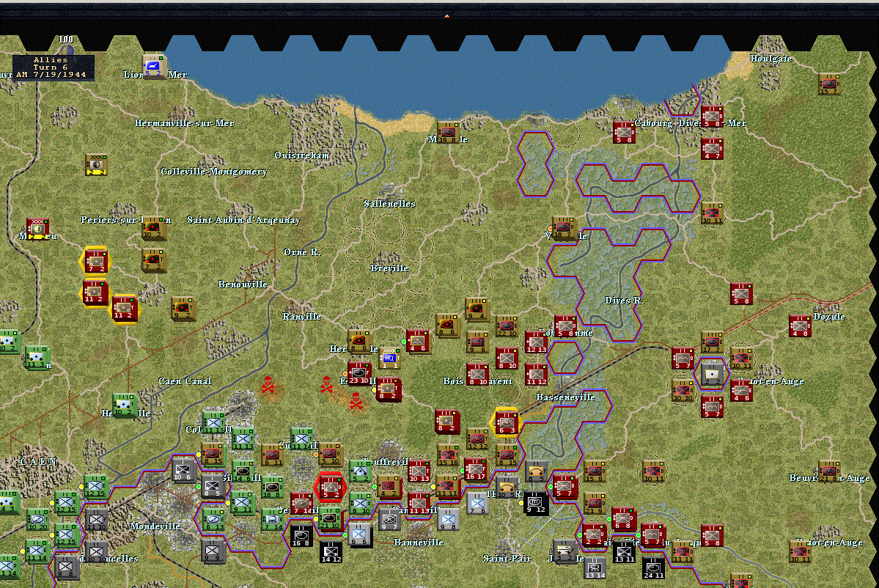Image resolution: width=879 pixels, height=588 pixels.
Task: Select the tan 22-10 unit counter
Action: [x=506, y=326]
